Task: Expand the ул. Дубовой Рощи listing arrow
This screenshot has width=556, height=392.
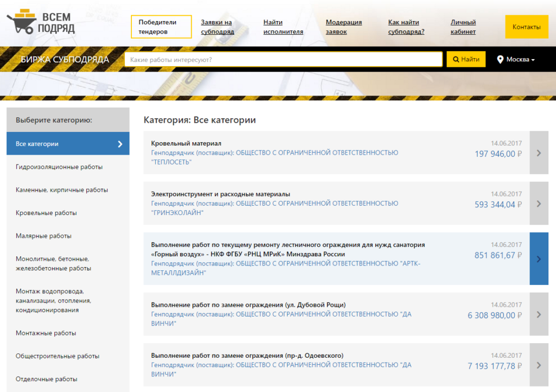Action: (539, 314)
